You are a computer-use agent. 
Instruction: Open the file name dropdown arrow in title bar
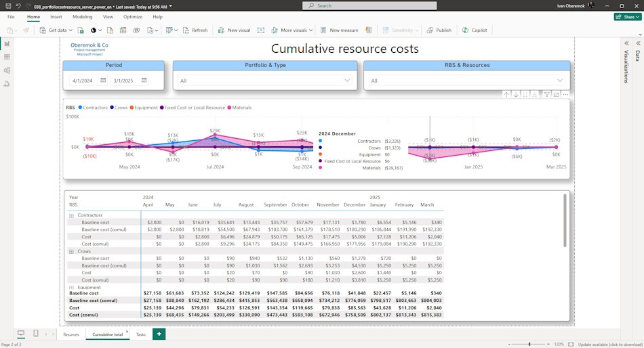171,7
